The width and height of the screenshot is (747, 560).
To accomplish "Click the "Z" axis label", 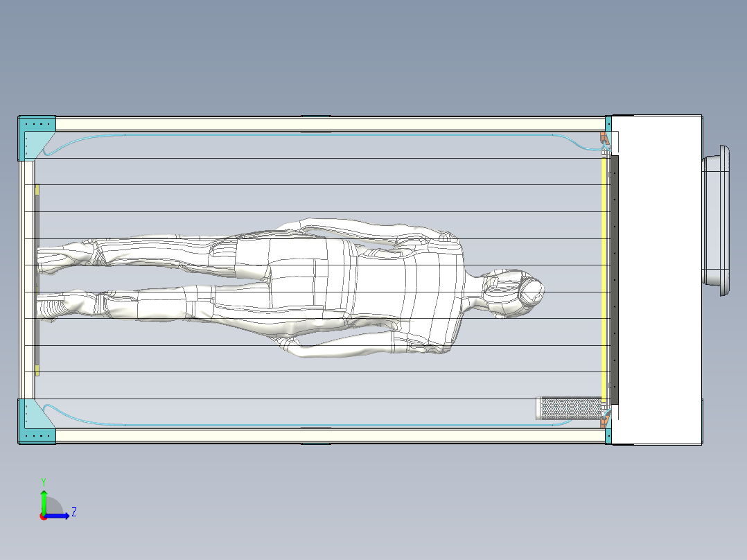I will tap(74, 512).
